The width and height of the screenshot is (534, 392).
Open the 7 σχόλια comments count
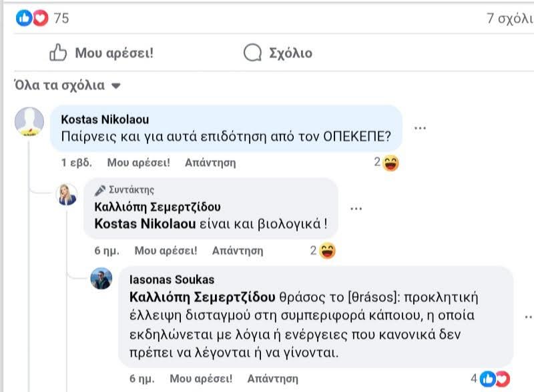pos(510,19)
